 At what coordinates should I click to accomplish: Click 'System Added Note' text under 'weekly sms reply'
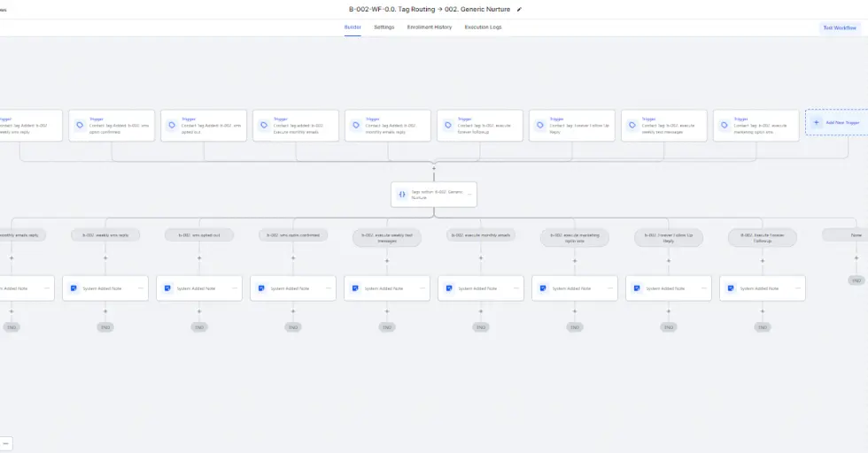(102, 288)
